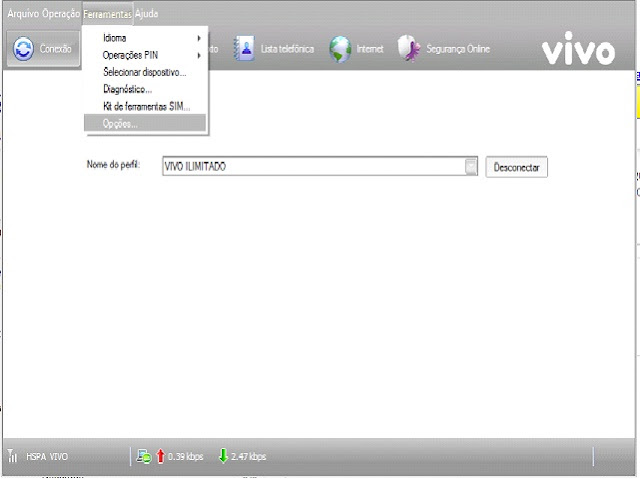Click the Nome do perfil label
This screenshot has height=479, width=640.
(113, 165)
